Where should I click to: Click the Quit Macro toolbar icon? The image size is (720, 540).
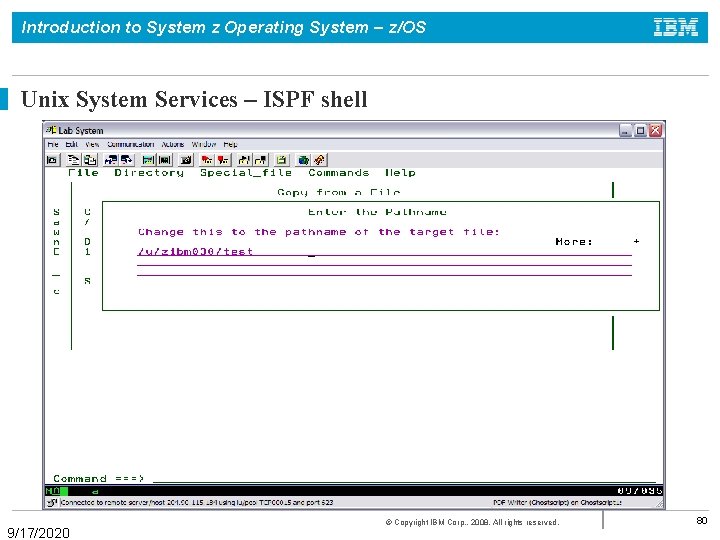[x=260, y=160]
